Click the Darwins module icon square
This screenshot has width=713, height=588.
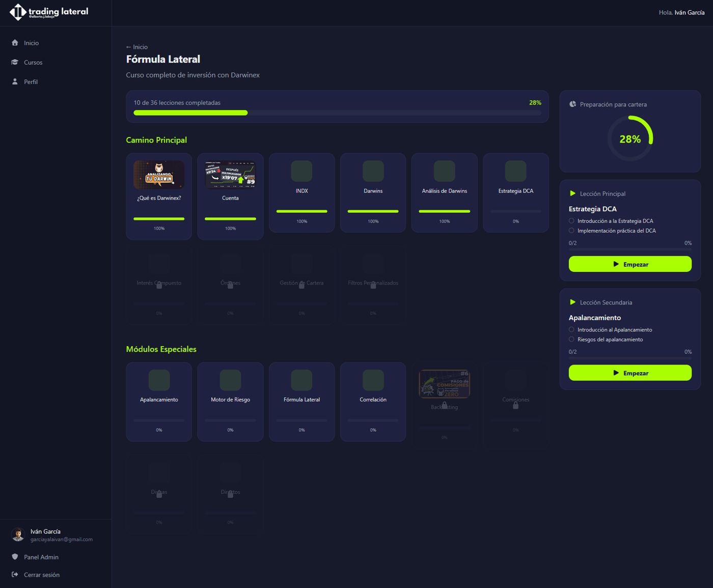click(x=373, y=171)
